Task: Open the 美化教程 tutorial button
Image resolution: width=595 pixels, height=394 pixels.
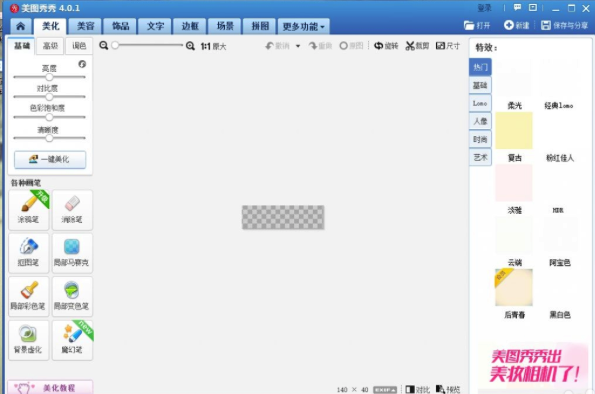Action: [50, 387]
